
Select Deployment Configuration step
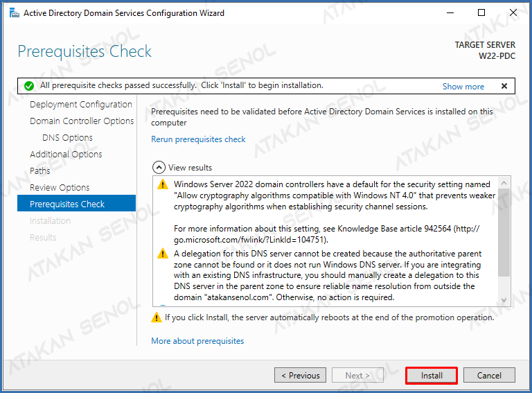(81, 105)
